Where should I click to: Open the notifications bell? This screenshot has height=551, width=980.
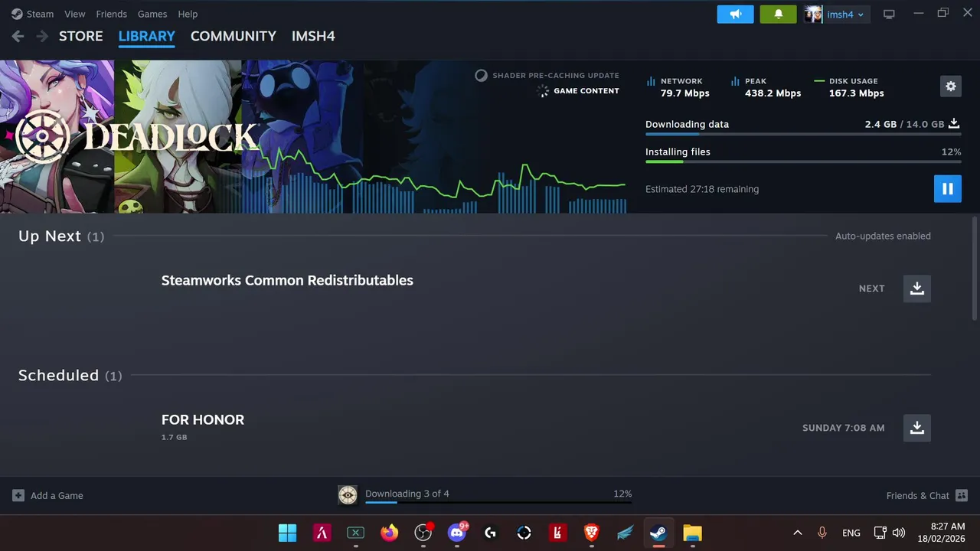779,15
